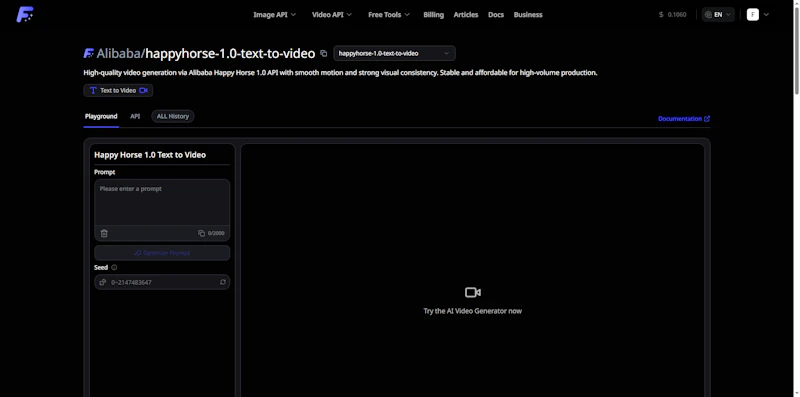Screen dimensions: 800x397
Task: Open Docs in the top navigation
Action: click(x=496, y=15)
